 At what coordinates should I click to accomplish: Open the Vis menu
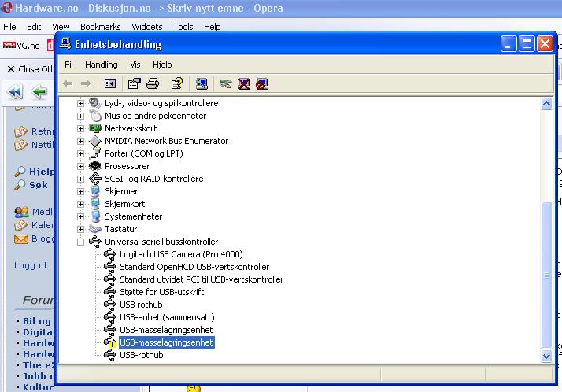tap(135, 65)
